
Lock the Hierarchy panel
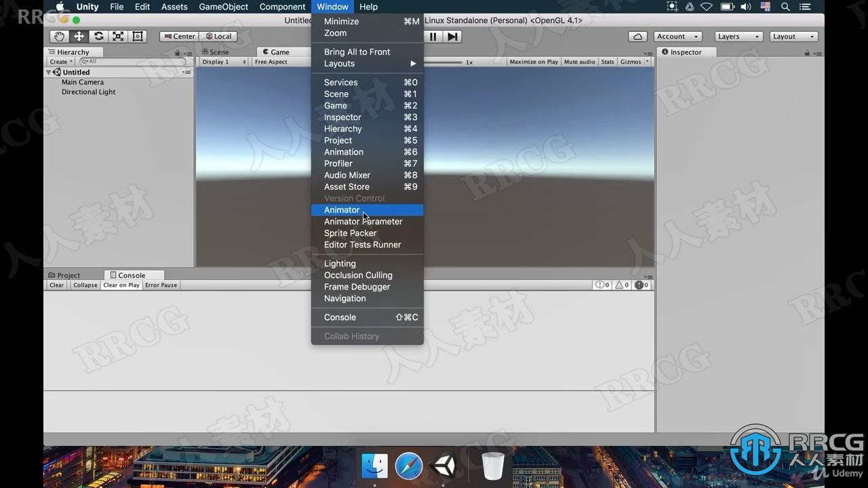point(178,52)
